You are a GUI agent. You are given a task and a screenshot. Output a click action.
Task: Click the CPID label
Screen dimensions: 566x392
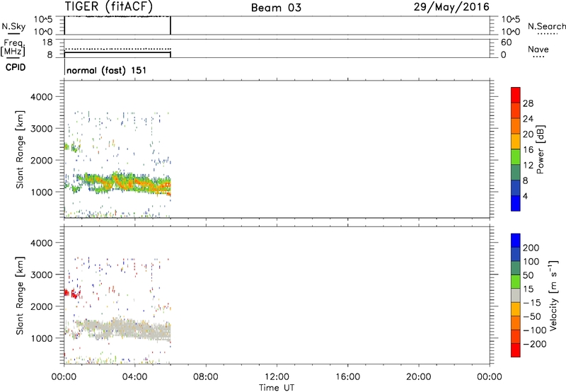click(16, 67)
